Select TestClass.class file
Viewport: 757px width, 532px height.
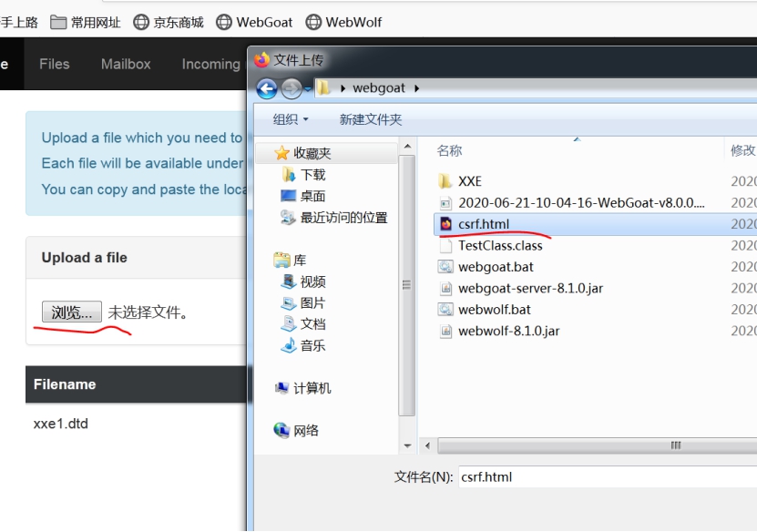tap(490, 246)
